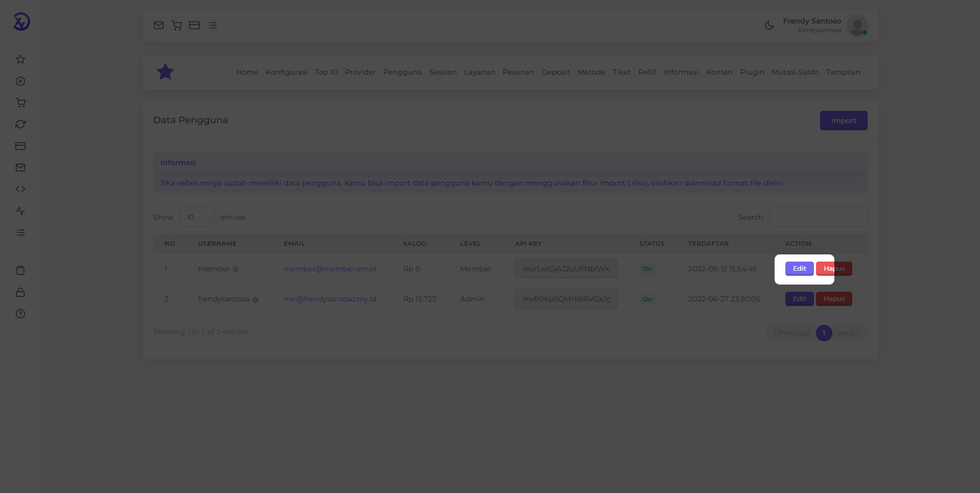Open Provider menu item

[x=360, y=72]
